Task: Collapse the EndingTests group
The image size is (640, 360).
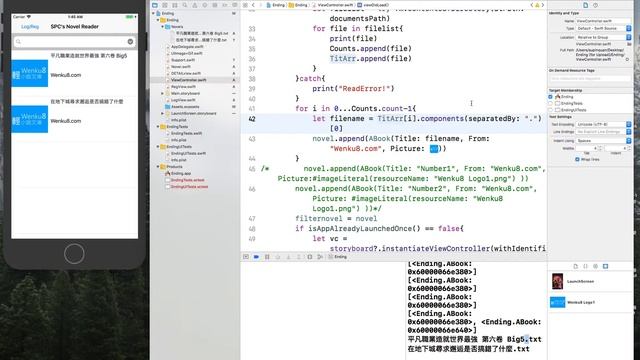Action: [158, 127]
